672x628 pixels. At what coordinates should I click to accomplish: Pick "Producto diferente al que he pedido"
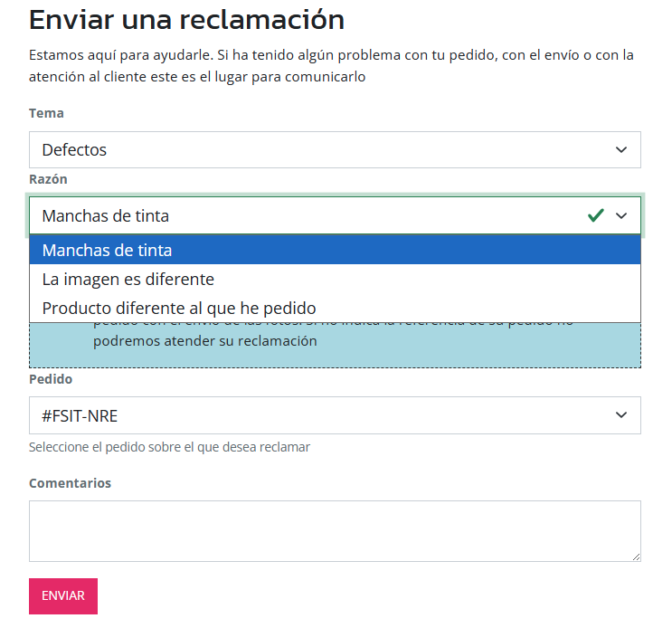[179, 308]
